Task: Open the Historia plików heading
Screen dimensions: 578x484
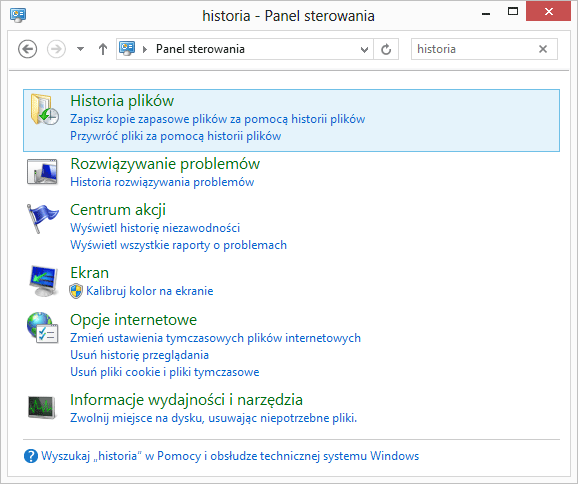Action: [x=122, y=101]
